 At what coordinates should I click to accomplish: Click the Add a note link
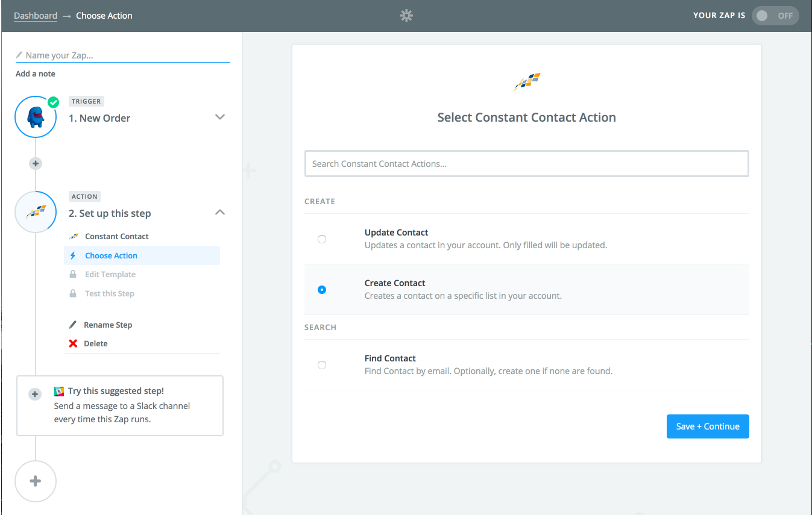click(36, 73)
